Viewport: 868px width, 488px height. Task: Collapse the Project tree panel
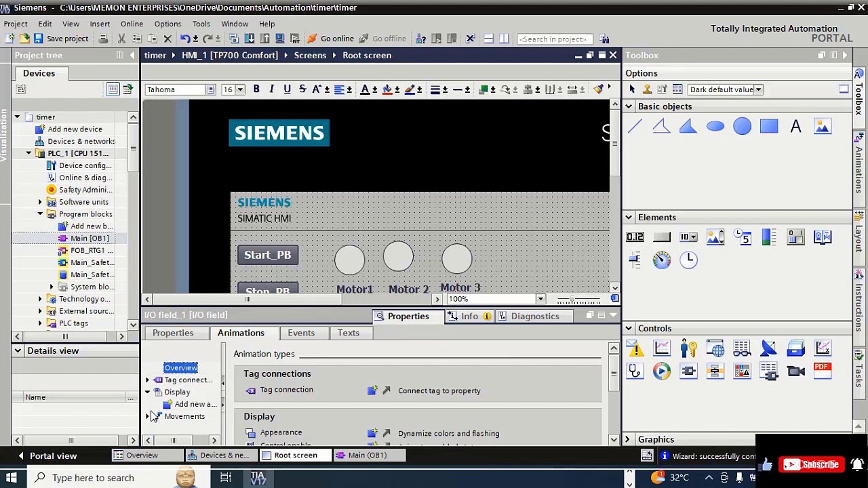[x=132, y=56]
